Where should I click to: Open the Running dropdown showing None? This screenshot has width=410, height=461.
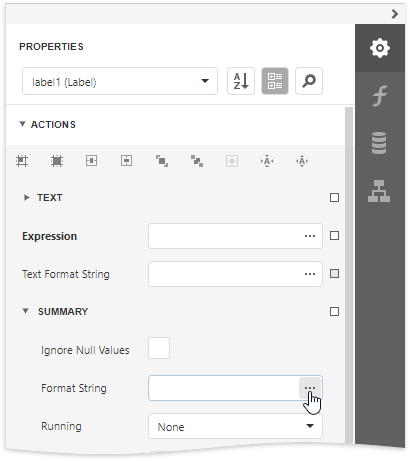coord(235,426)
